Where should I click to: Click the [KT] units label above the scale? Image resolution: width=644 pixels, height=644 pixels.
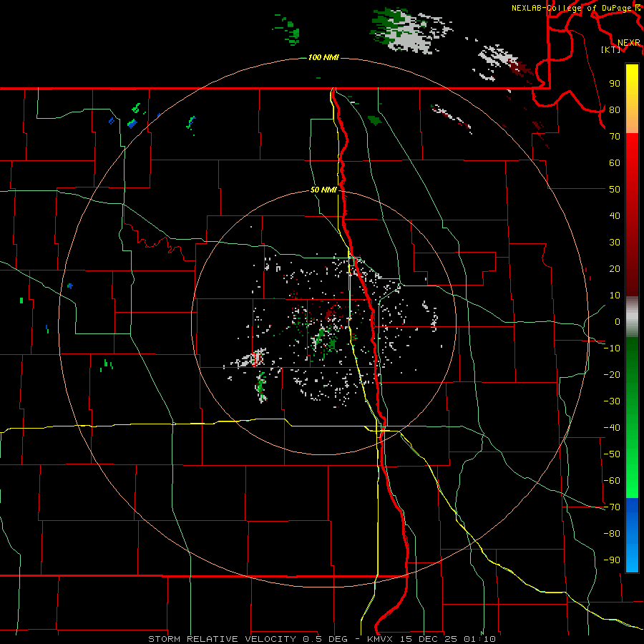pyautogui.click(x=611, y=49)
